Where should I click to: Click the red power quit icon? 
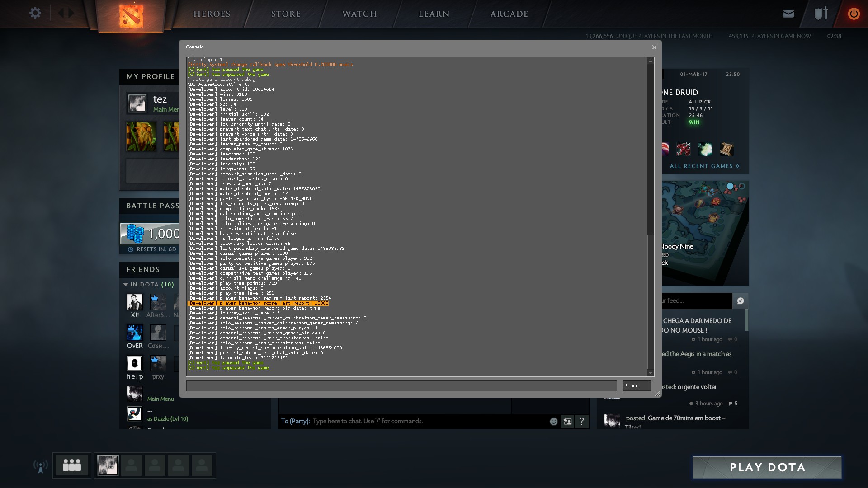tap(854, 14)
